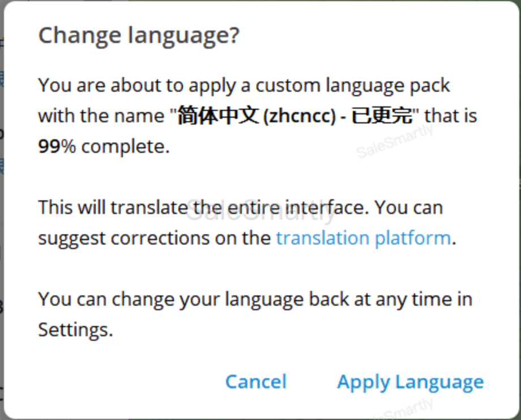Click 'This will translate the entire interface' sentence
521x420 pixels.
(x=203, y=208)
